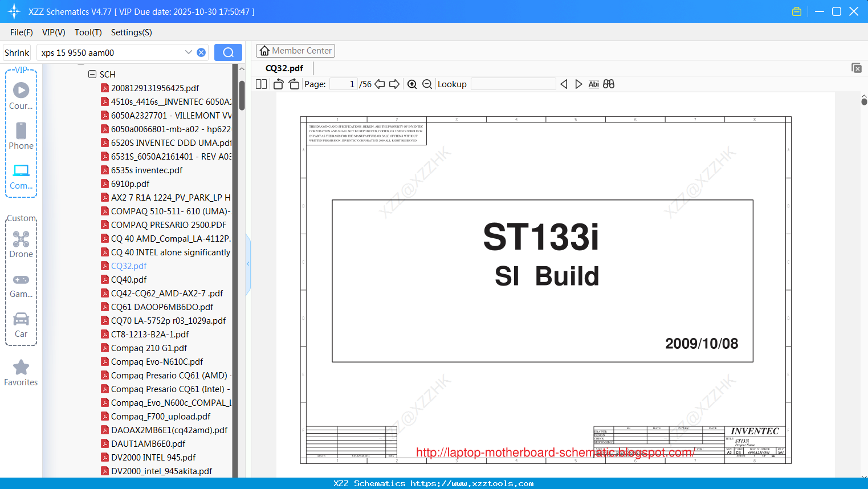Click the PDF viewer scrollbar thumb

pyautogui.click(x=864, y=101)
